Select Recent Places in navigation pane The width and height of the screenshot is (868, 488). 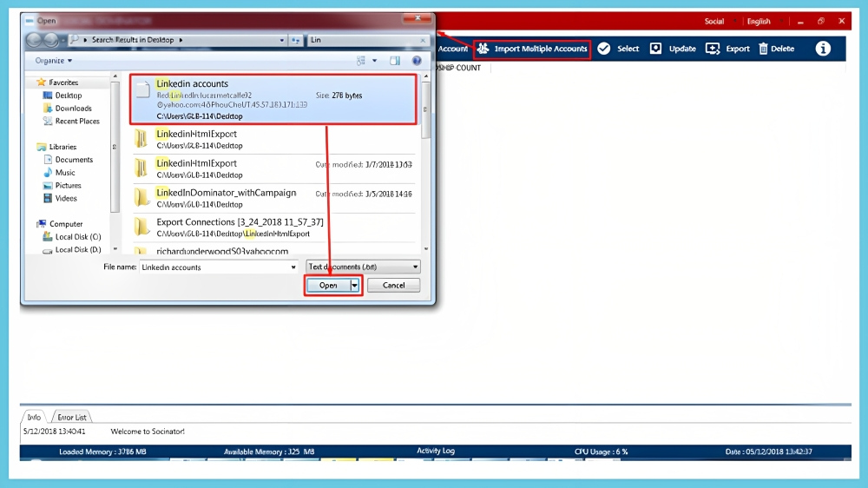(71, 121)
